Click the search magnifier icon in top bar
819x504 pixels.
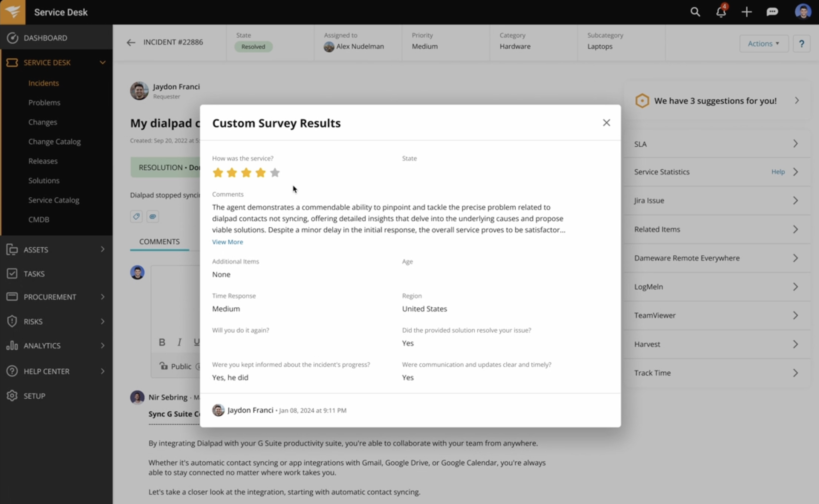pos(695,12)
